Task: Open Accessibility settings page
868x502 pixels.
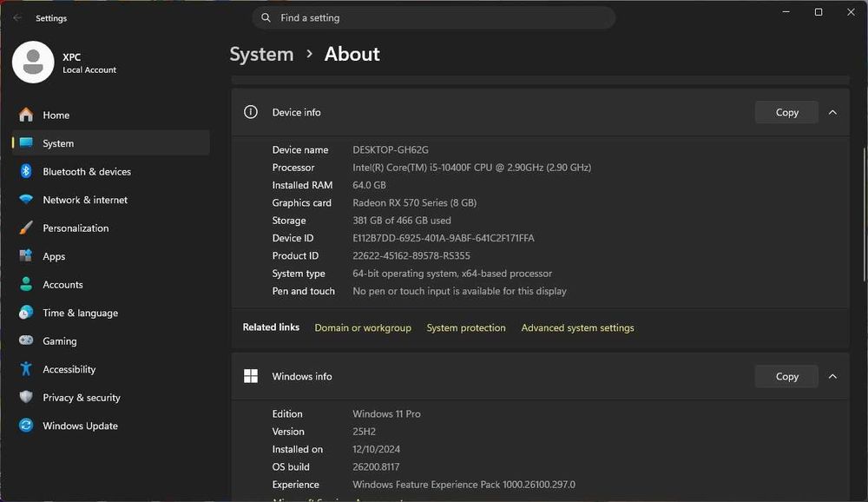Action: [x=111, y=369]
